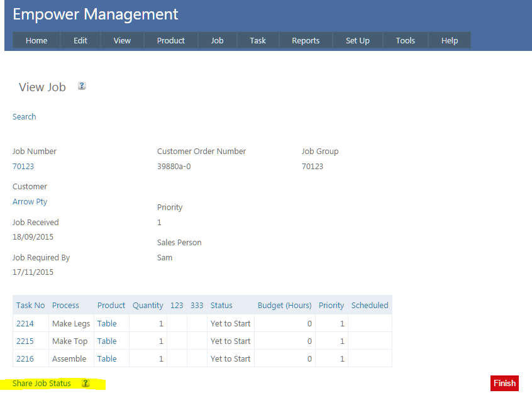Open the Home menu
The width and height of the screenshot is (532, 410).
coord(36,40)
